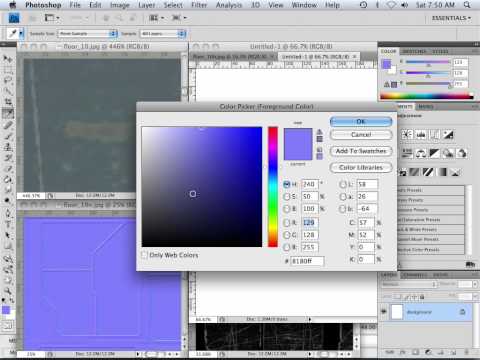Add a Color Balance adjustment
The image size is (480, 360).
(x=421, y=153)
